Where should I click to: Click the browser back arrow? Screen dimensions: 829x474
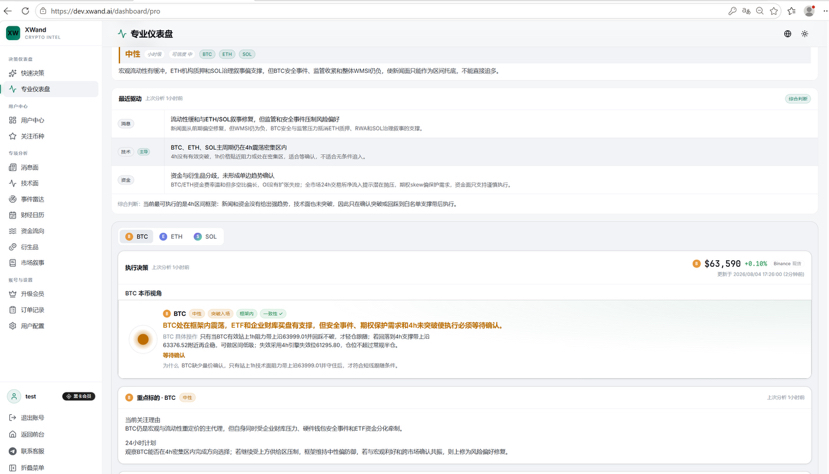(8, 11)
